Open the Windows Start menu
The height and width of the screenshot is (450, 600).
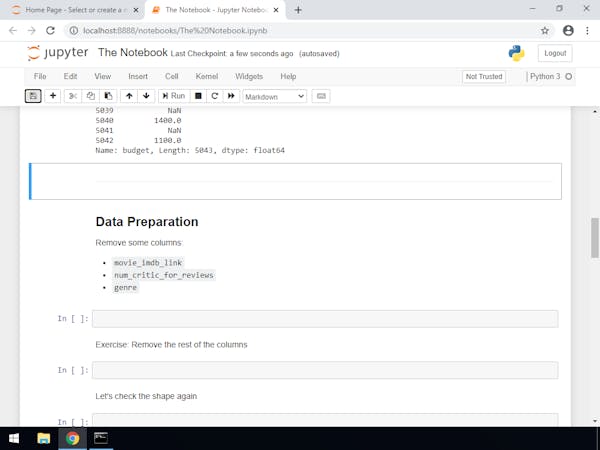point(14,439)
